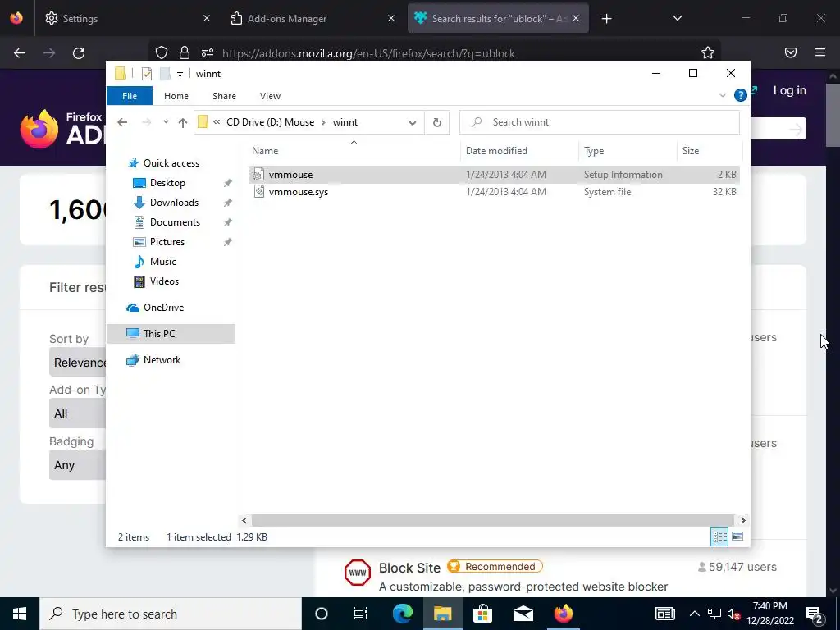Open Badging Any dropdown
The height and width of the screenshot is (630, 840).
pos(78,464)
